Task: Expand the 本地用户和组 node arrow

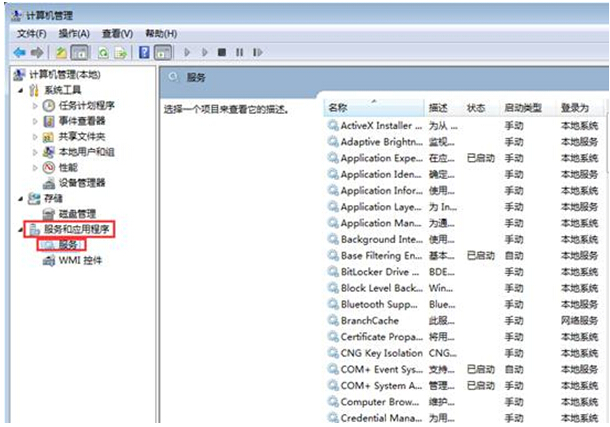Action: [x=35, y=152]
